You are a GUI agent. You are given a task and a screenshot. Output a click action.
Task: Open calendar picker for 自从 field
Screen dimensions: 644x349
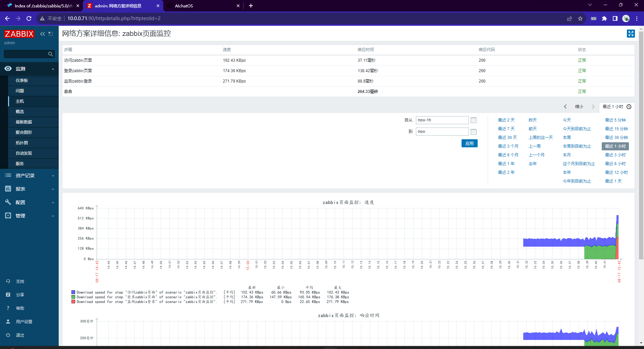tap(474, 120)
